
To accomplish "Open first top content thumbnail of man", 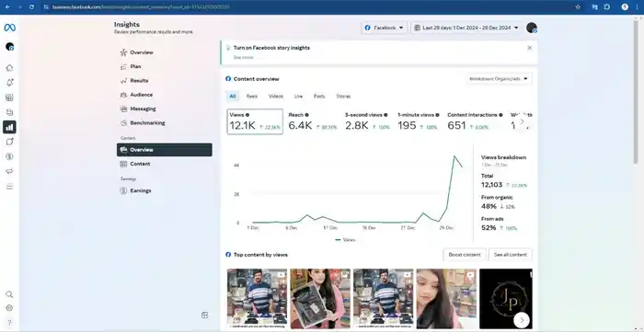I will (x=257, y=299).
